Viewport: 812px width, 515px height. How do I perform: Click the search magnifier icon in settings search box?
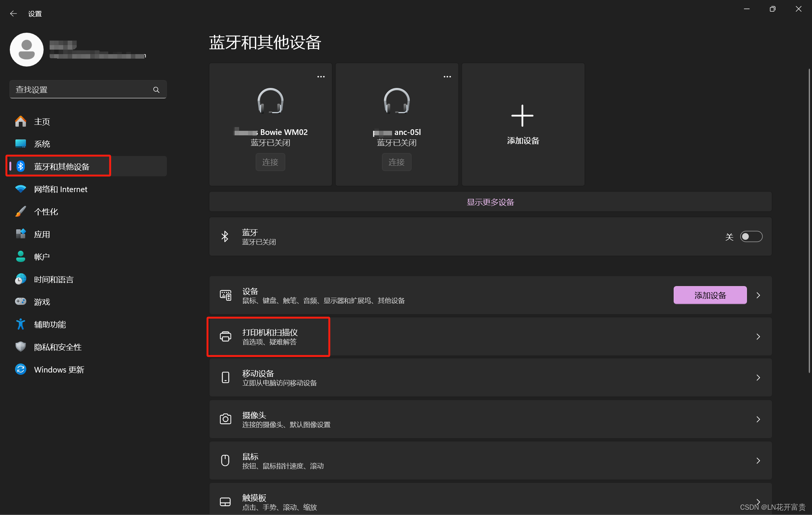click(156, 90)
